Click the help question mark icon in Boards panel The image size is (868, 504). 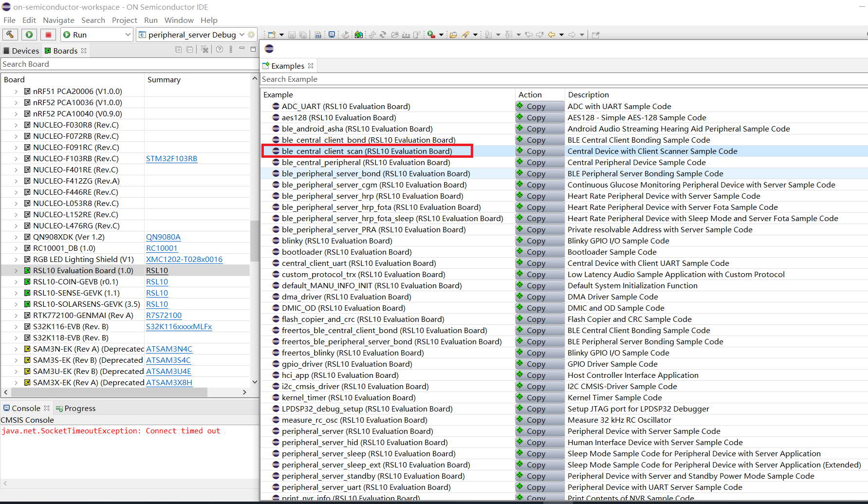(220, 50)
